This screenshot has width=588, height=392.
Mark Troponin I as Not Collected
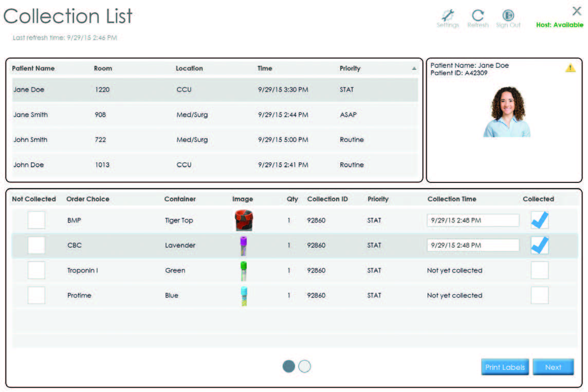36,270
